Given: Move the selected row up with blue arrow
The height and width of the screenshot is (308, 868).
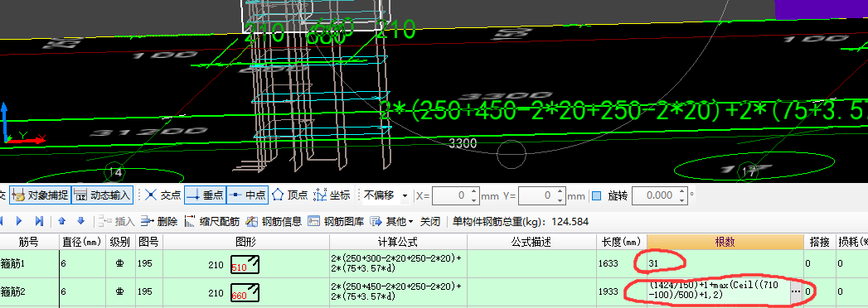Looking at the screenshot, I should tap(62, 222).
